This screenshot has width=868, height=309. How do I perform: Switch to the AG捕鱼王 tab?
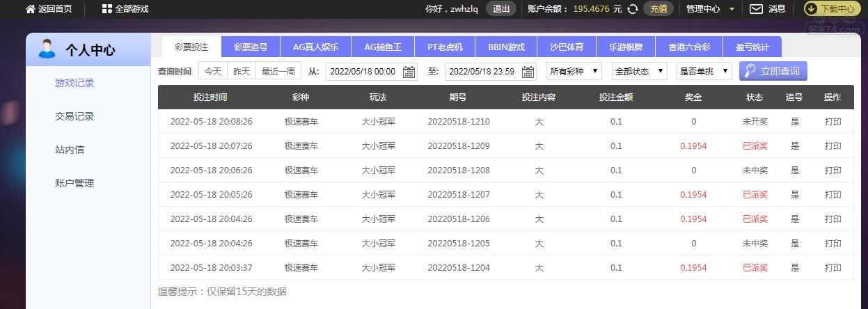(x=383, y=47)
